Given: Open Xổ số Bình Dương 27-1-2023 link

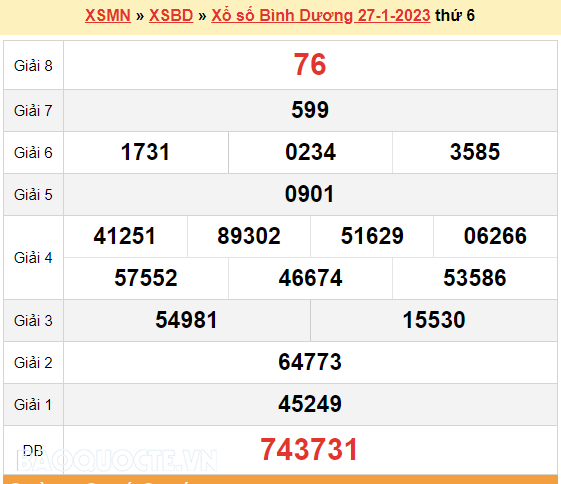Looking at the screenshot, I should point(321,15).
